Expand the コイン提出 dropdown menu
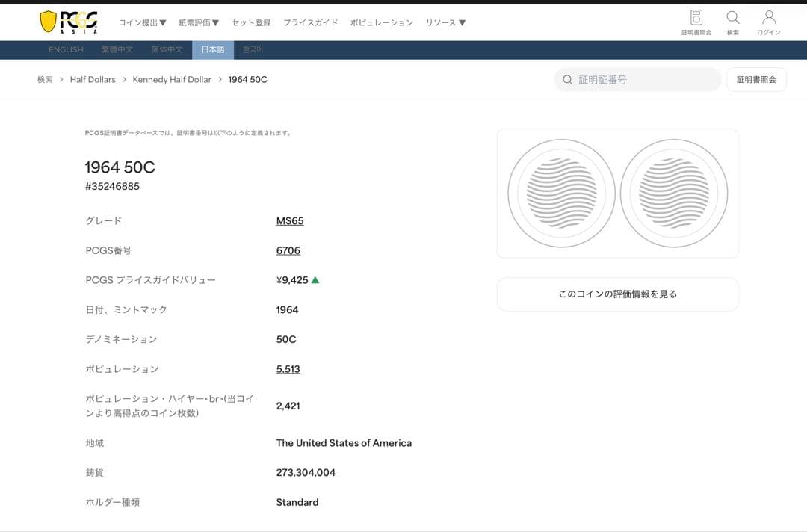The image size is (807, 532). click(x=142, y=22)
